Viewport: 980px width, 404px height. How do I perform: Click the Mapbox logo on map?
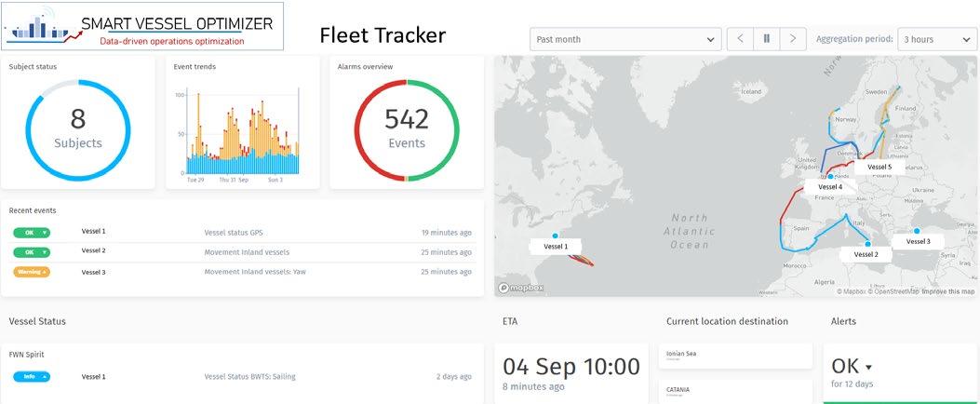521,289
